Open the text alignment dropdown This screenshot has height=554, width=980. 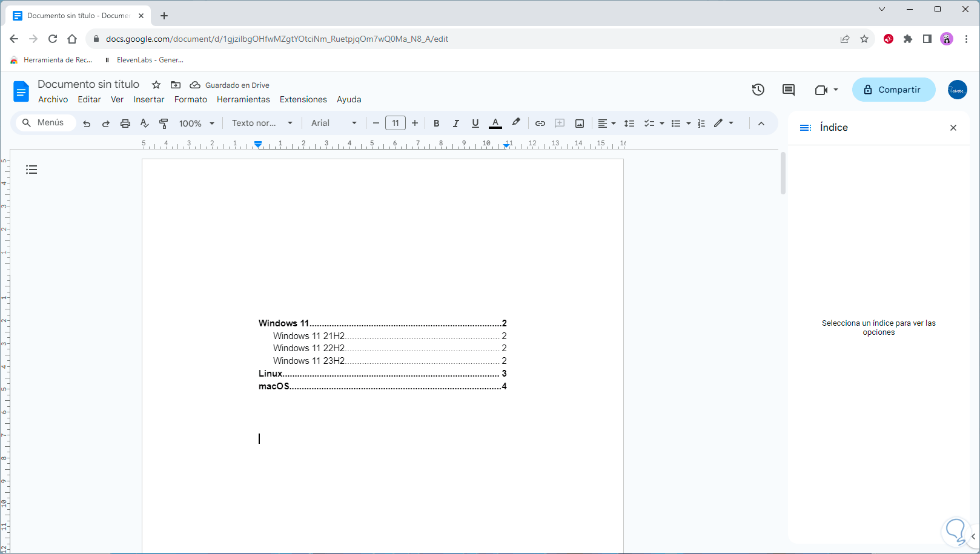coord(607,124)
